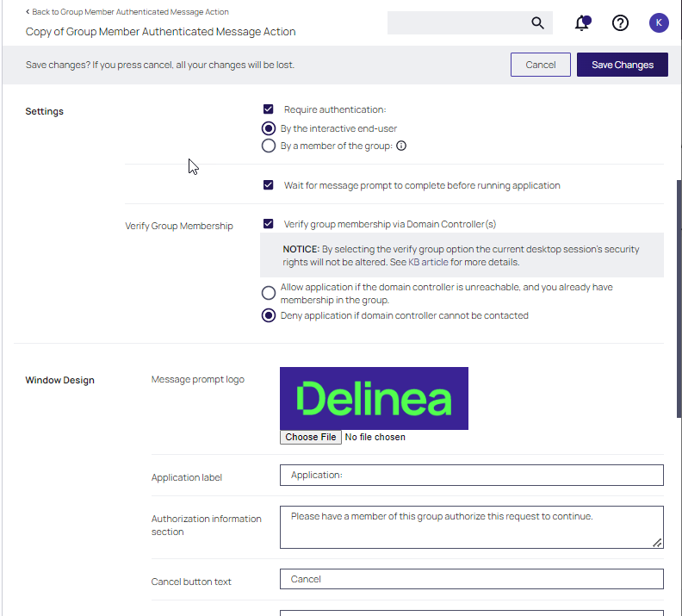Open the user profile avatar K

(658, 23)
